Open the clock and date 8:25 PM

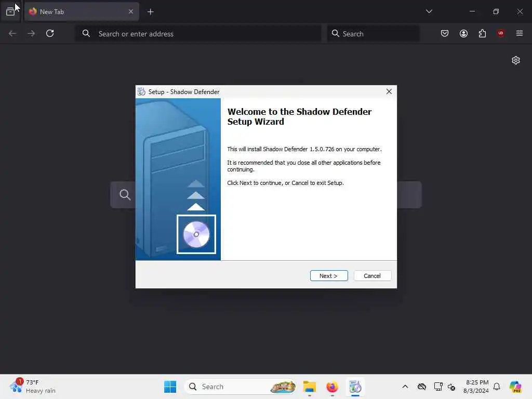pos(476,387)
